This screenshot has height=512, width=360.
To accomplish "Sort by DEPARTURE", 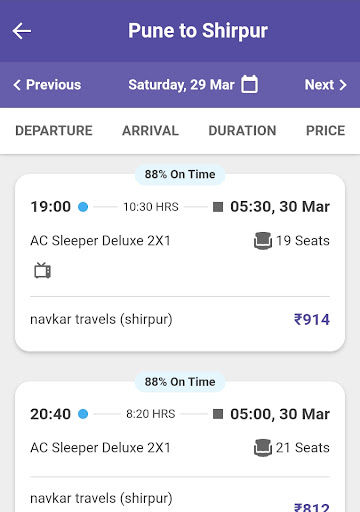I will click(x=54, y=130).
